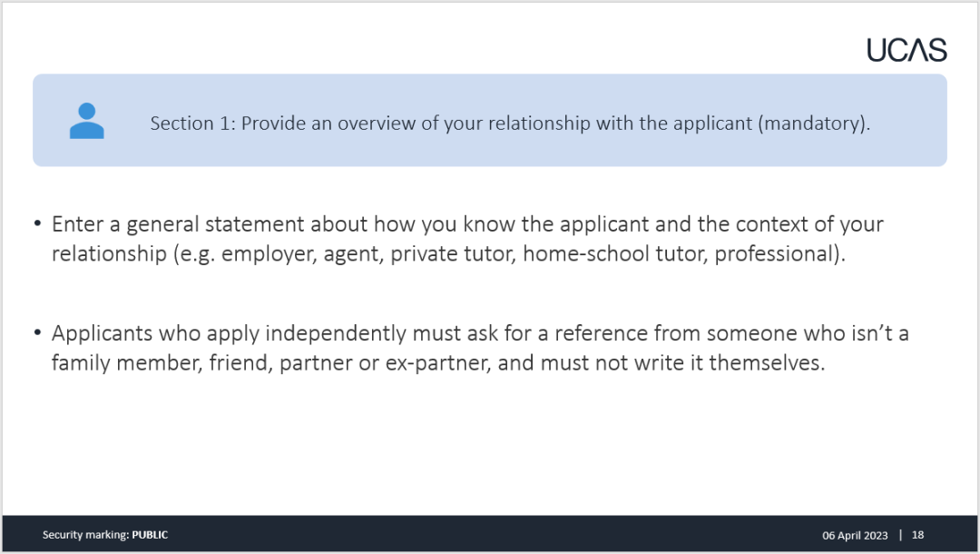Image resolution: width=980 pixels, height=554 pixels.
Task: Click 'must not write it themselves' phrase
Action: (x=682, y=362)
